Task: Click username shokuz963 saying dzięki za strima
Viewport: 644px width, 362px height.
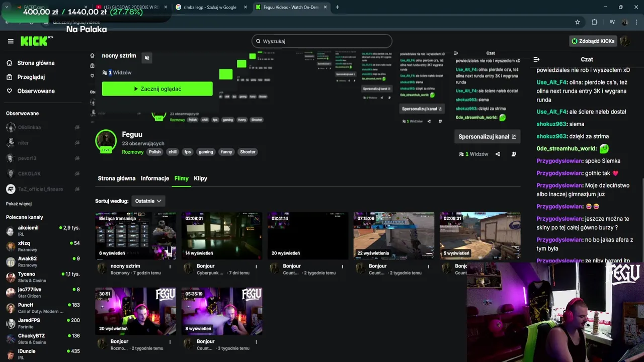Action: [551, 136]
